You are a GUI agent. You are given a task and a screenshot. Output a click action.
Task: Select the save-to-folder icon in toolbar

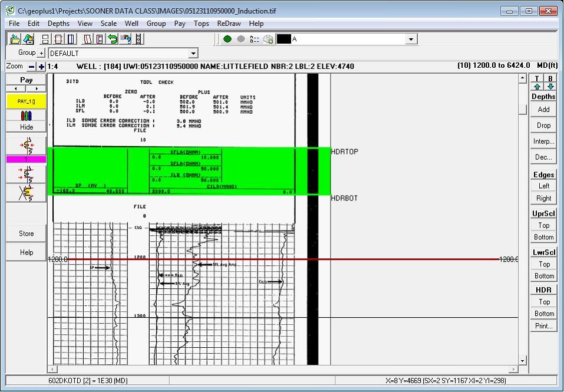[29, 38]
